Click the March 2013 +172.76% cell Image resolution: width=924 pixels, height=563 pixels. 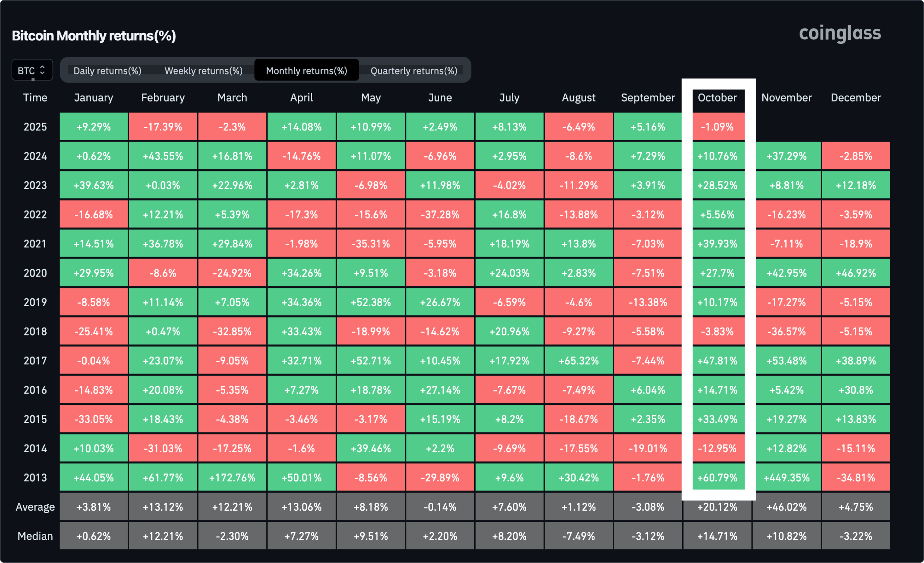232,477
